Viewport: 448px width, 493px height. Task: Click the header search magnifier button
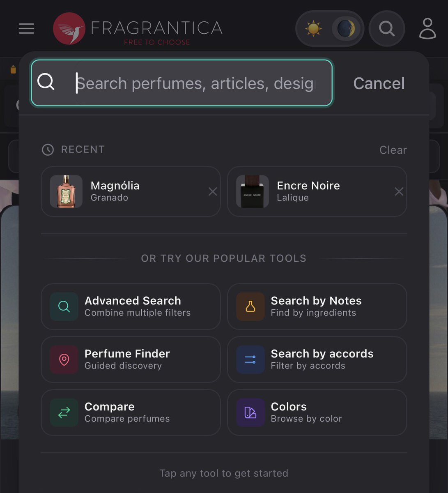pyautogui.click(x=387, y=29)
